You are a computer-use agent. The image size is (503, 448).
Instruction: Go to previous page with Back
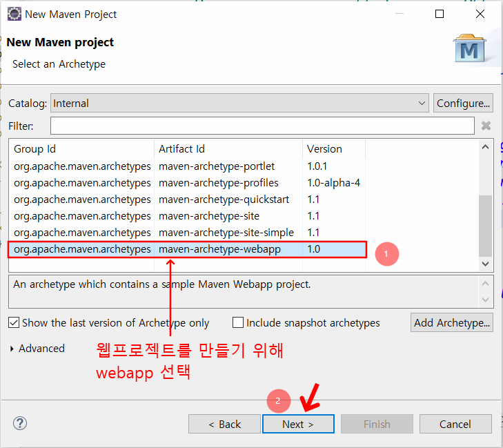point(224,424)
